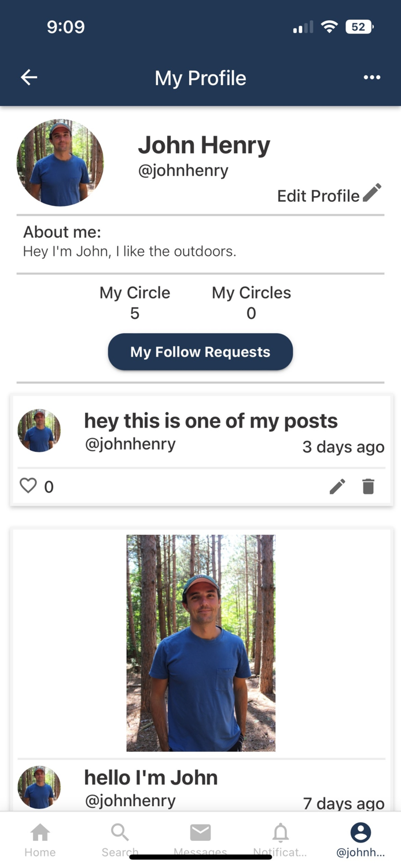401x868 pixels.
Task: Open Notifications via the bell icon
Action: click(280, 838)
